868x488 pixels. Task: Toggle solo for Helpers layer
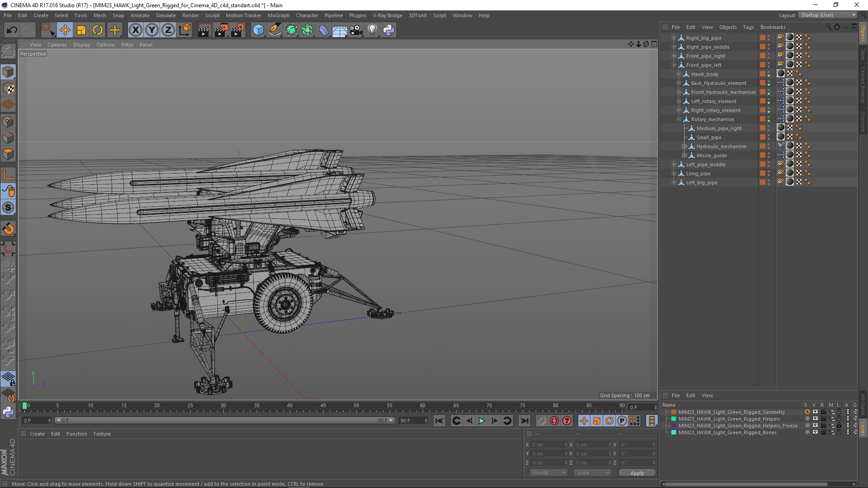[807, 419]
